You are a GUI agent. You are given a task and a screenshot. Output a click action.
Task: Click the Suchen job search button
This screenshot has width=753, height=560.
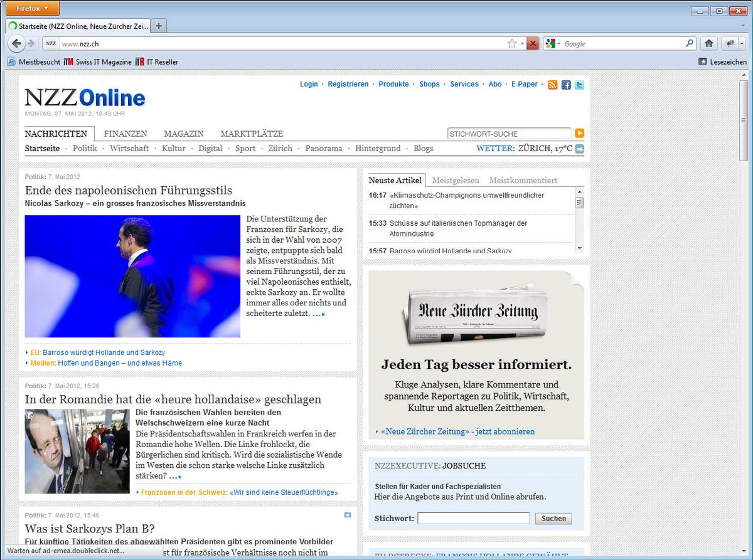[x=553, y=519]
